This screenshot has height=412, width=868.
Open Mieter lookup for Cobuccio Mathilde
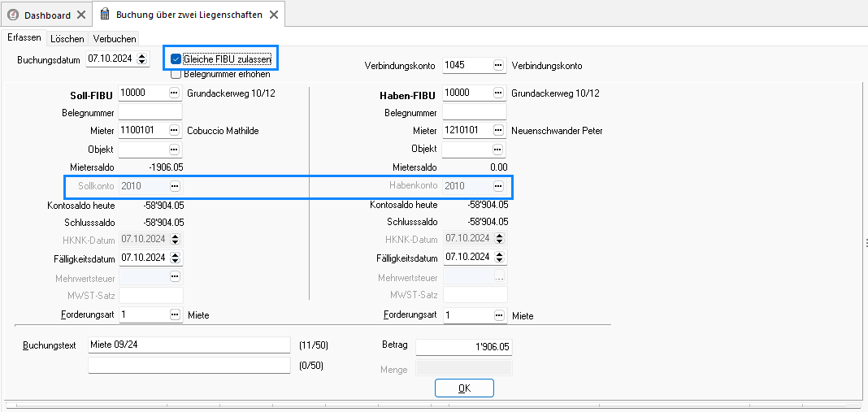click(x=175, y=131)
